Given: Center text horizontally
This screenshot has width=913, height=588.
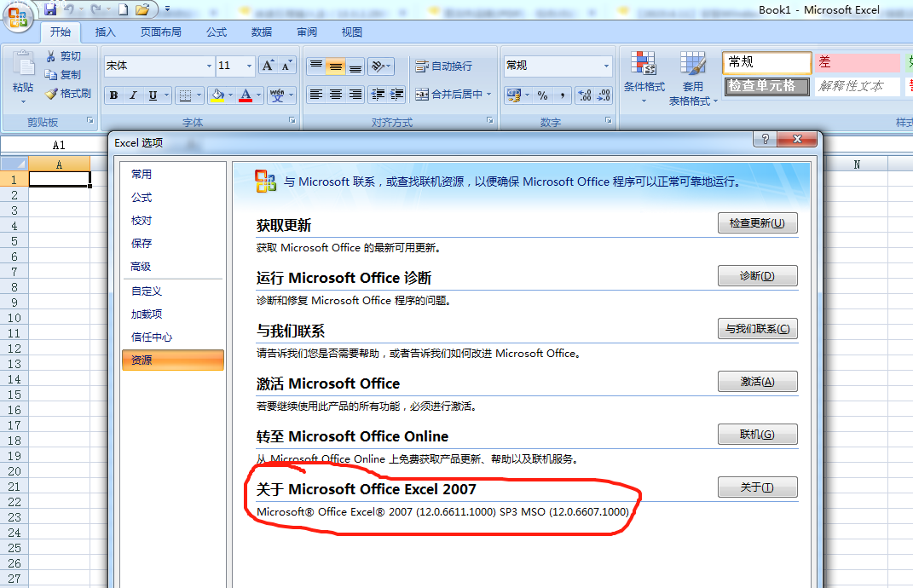Looking at the screenshot, I should pyautogui.click(x=335, y=95).
